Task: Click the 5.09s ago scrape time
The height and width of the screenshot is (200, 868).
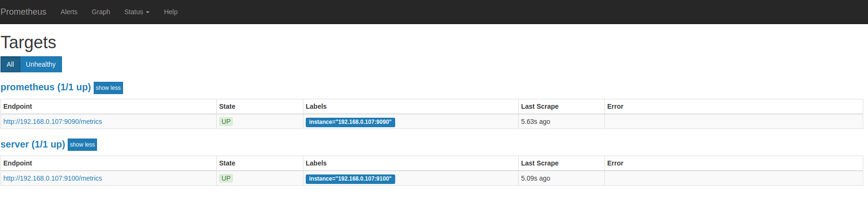Action: [535, 178]
